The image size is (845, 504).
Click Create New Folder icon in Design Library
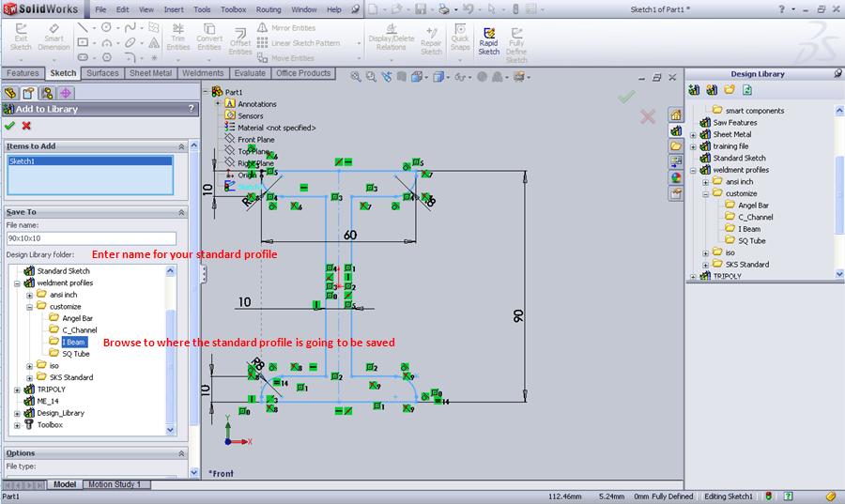730,90
